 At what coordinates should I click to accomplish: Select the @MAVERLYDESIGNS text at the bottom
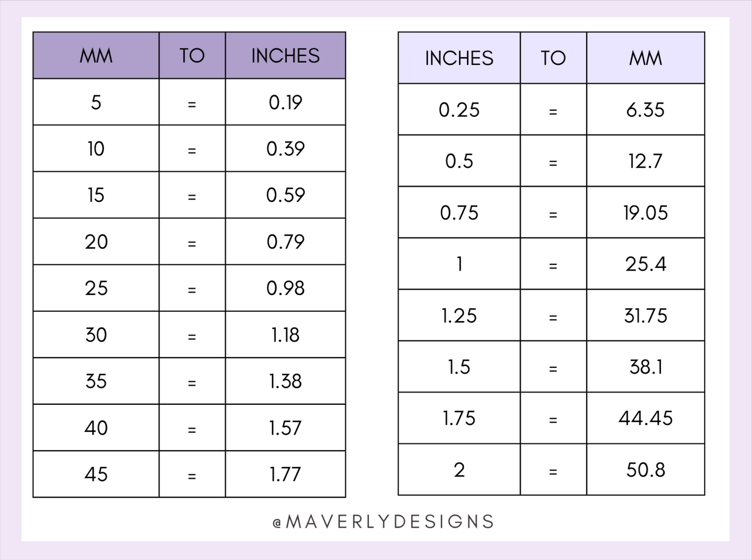[x=383, y=522]
